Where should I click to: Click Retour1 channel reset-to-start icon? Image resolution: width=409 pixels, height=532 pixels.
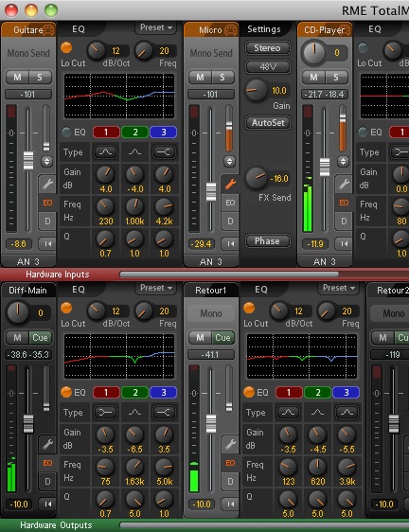[x=230, y=504]
